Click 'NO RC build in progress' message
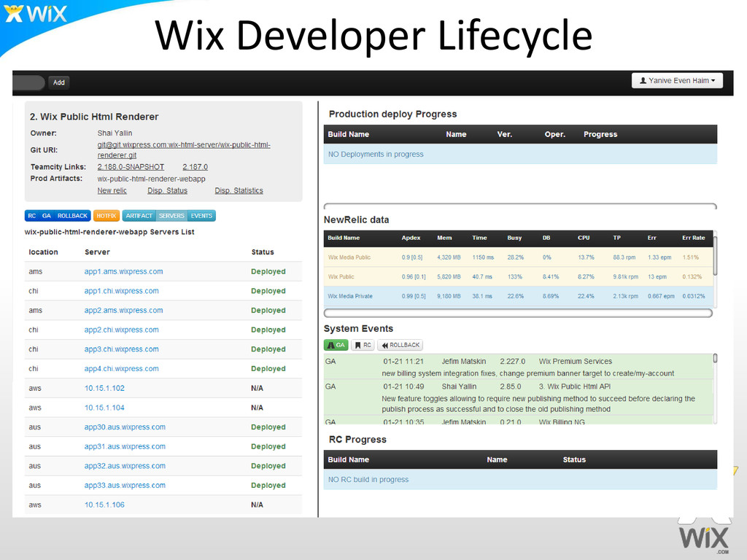 coord(368,480)
